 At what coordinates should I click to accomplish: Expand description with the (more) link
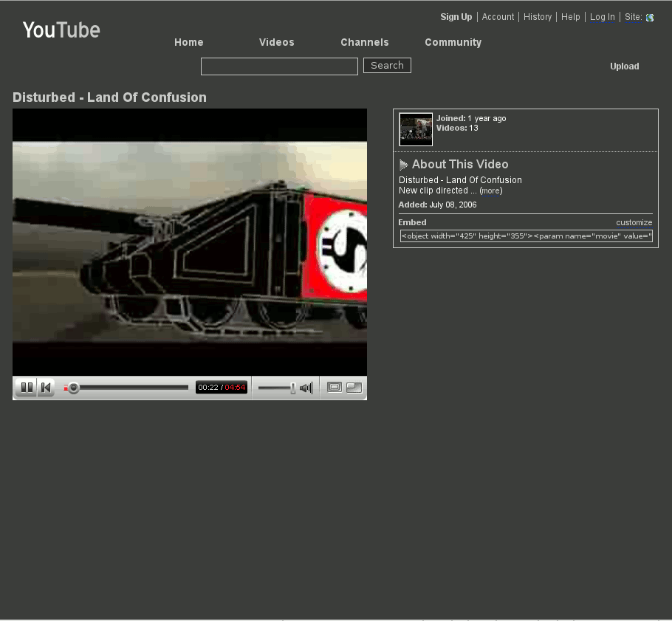click(x=491, y=191)
